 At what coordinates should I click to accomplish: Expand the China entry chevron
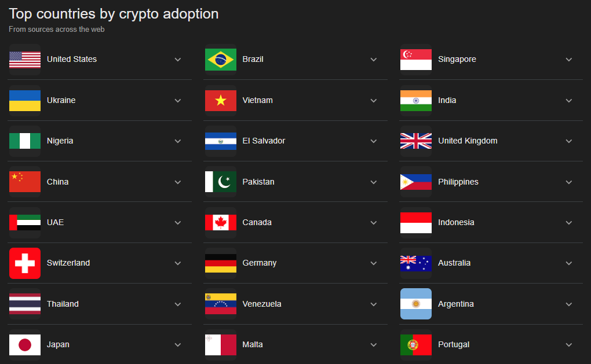(x=178, y=182)
